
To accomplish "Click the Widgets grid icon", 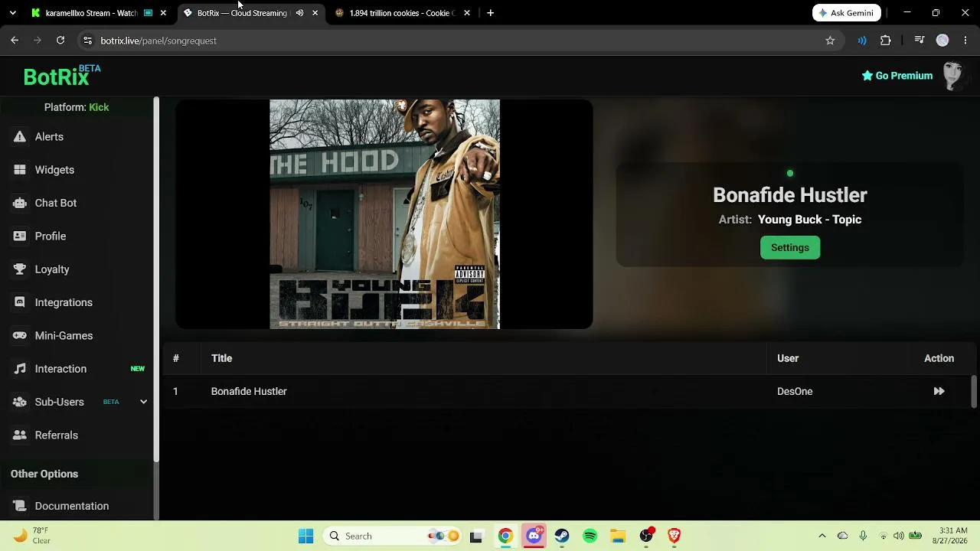I will pos(20,170).
